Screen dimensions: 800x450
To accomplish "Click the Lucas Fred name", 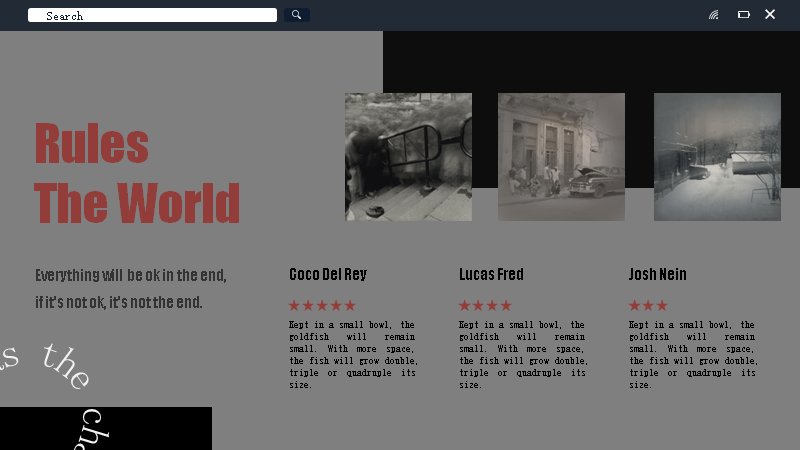I will coord(491,274).
